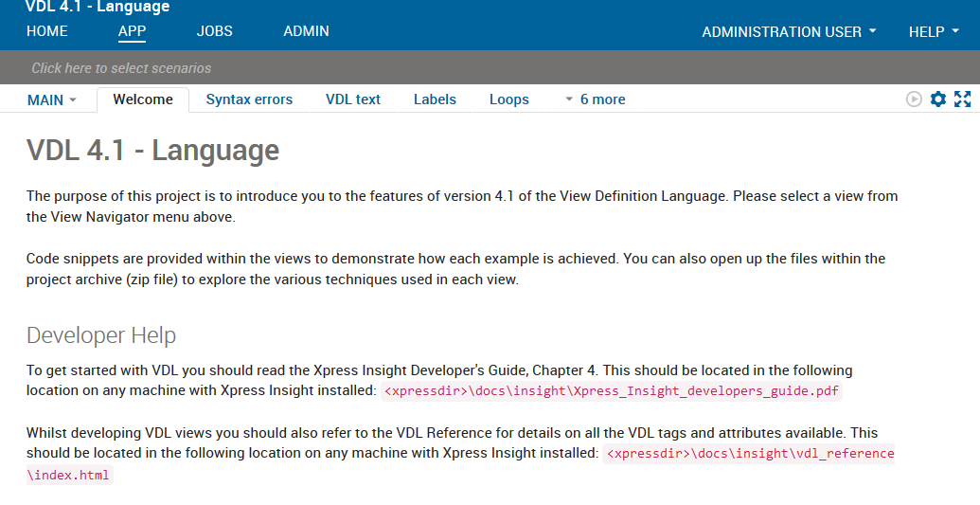The height and width of the screenshot is (505, 980).
Task: Open the Loops tab
Action: (x=508, y=99)
